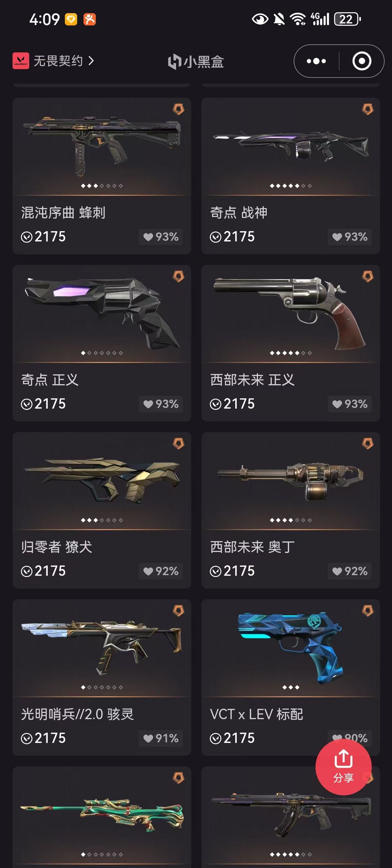Toggle the 92% heart like on 西部未来 奥丁
The image size is (392, 868).
pos(350,571)
